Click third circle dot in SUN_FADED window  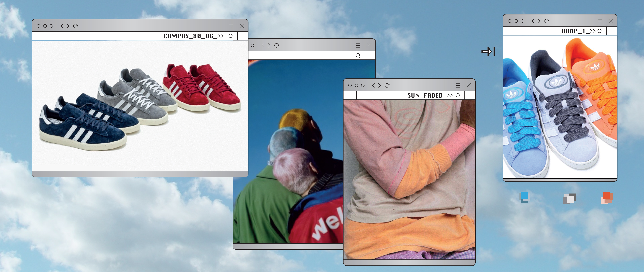363,86
